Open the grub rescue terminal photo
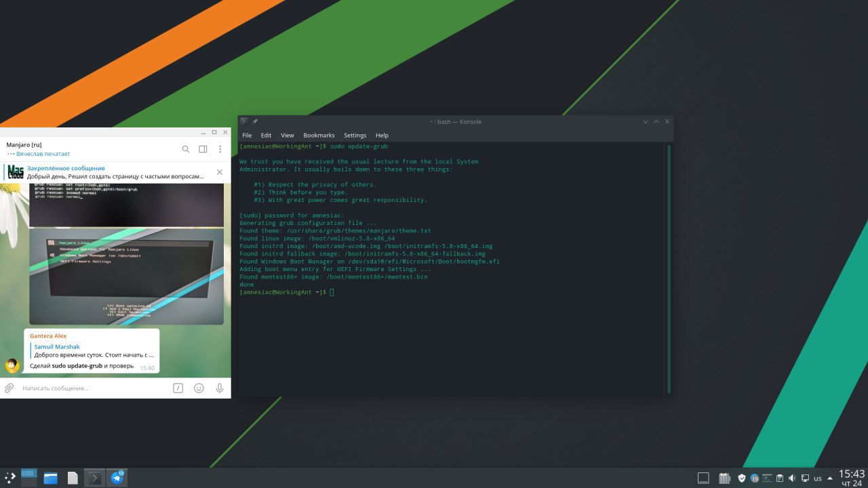This screenshot has height=488, width=868. coord(127,205)
